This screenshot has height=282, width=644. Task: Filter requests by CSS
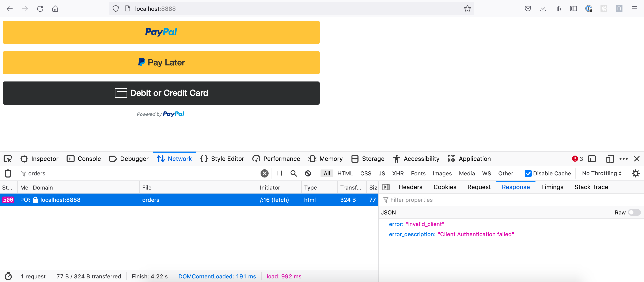click(365, 173)
